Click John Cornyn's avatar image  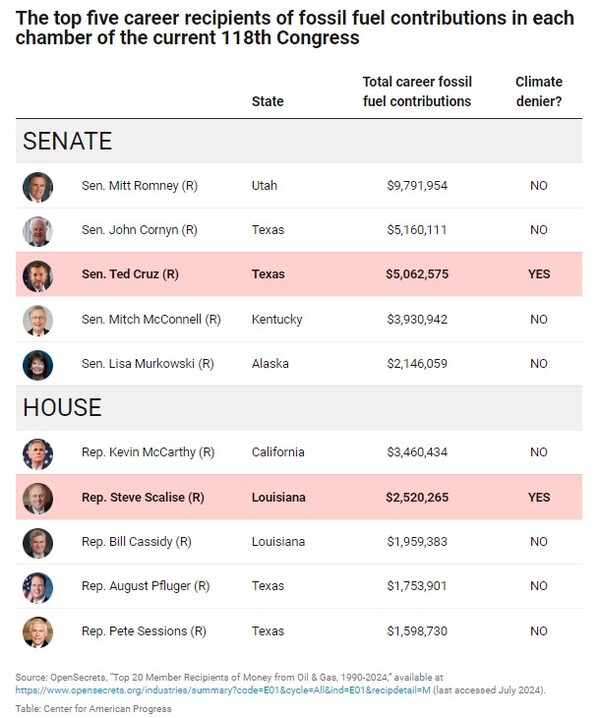pos(38,230)
